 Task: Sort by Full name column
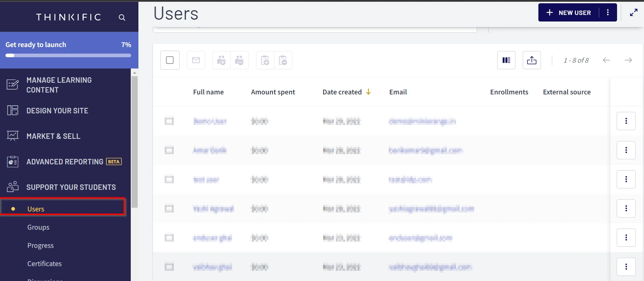[208, 92]
